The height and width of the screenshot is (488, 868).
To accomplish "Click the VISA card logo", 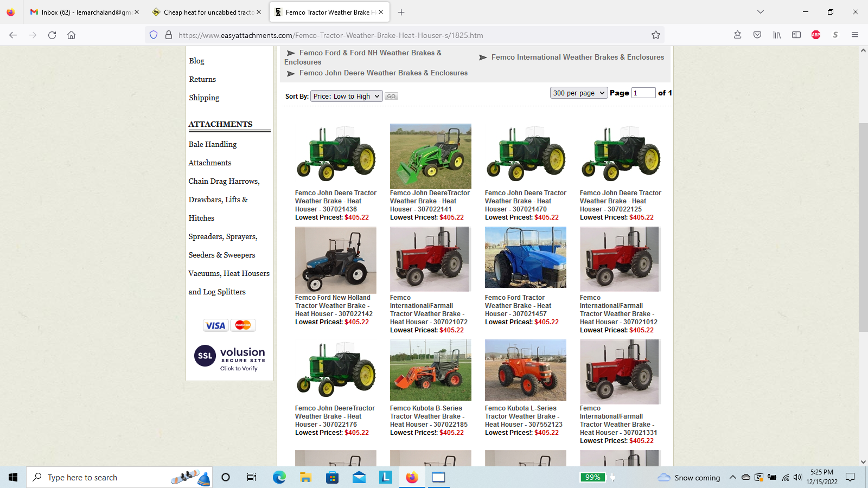I will [215, 325].
